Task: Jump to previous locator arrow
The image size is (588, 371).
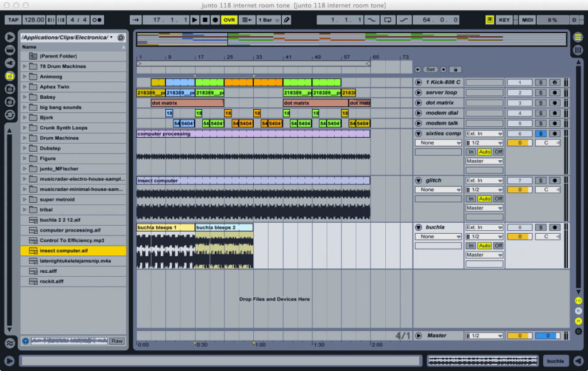Action: [x=418, y=69]
